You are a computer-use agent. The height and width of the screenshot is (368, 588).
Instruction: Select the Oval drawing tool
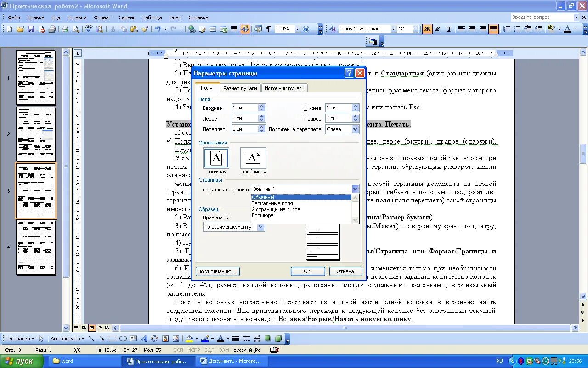click(123, 339)
